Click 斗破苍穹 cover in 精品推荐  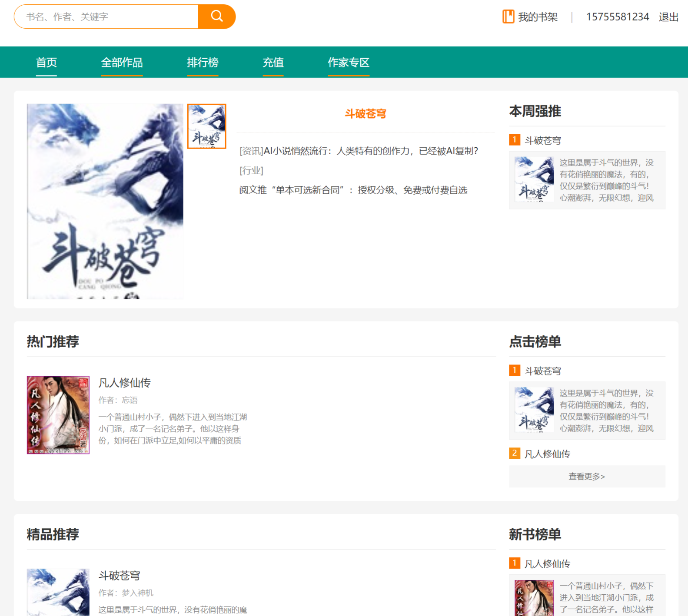[58, 592]
